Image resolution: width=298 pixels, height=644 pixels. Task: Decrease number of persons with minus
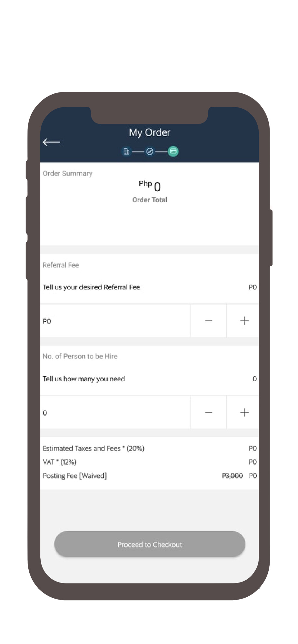pyautogui.click(x=209, y=412)
